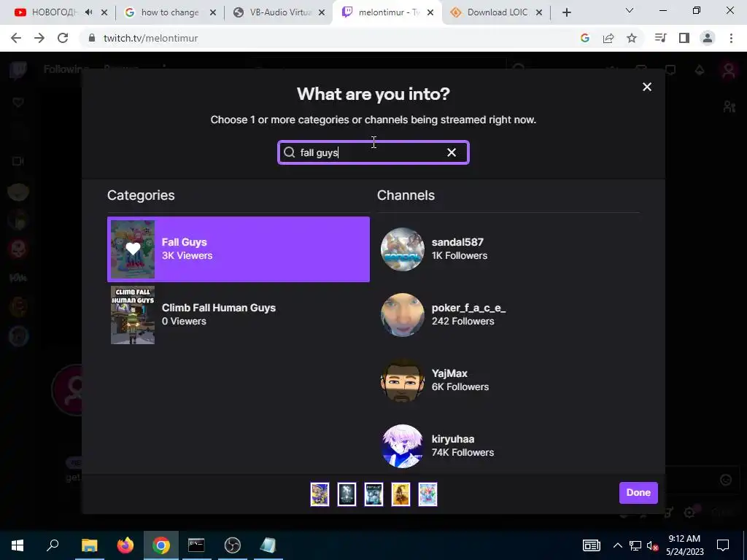Click the sandal587 avatar
Viewport: 747px width, 560px height.
[x=403, y=249]
